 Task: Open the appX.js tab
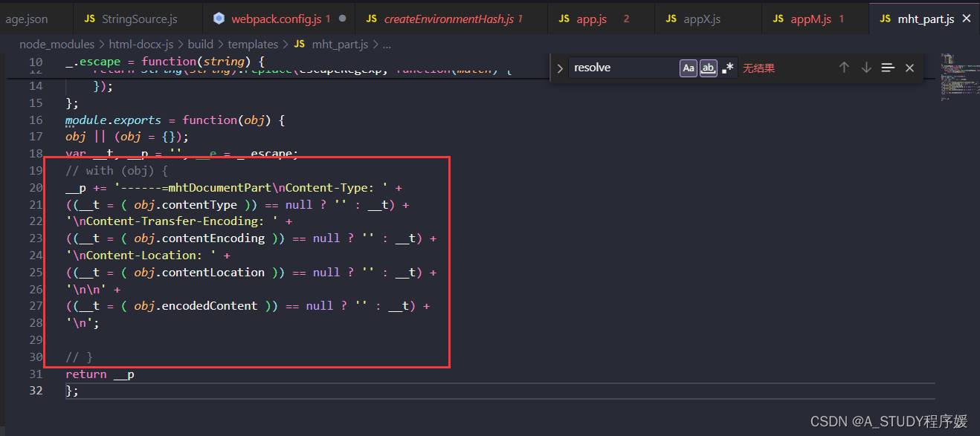709,19
